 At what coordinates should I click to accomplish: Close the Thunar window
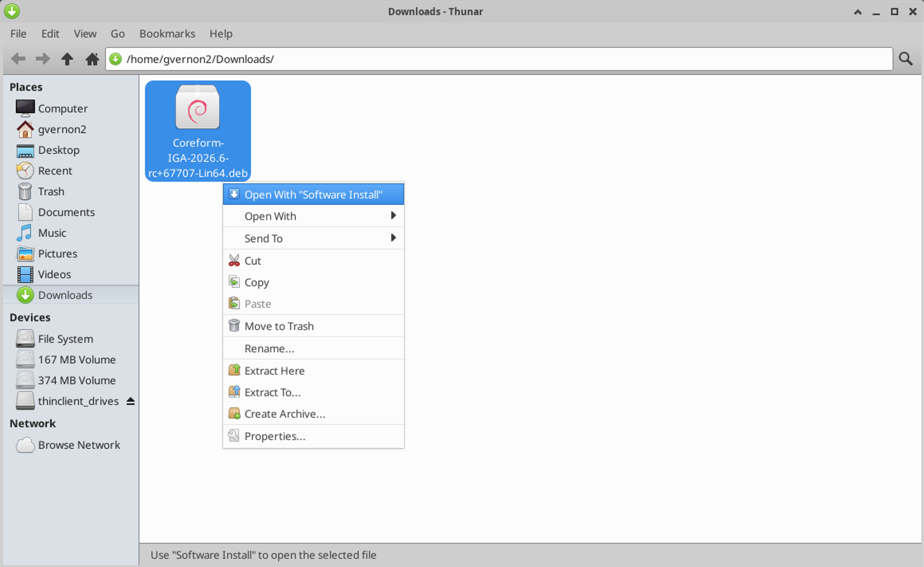click(x=913, y=11)
